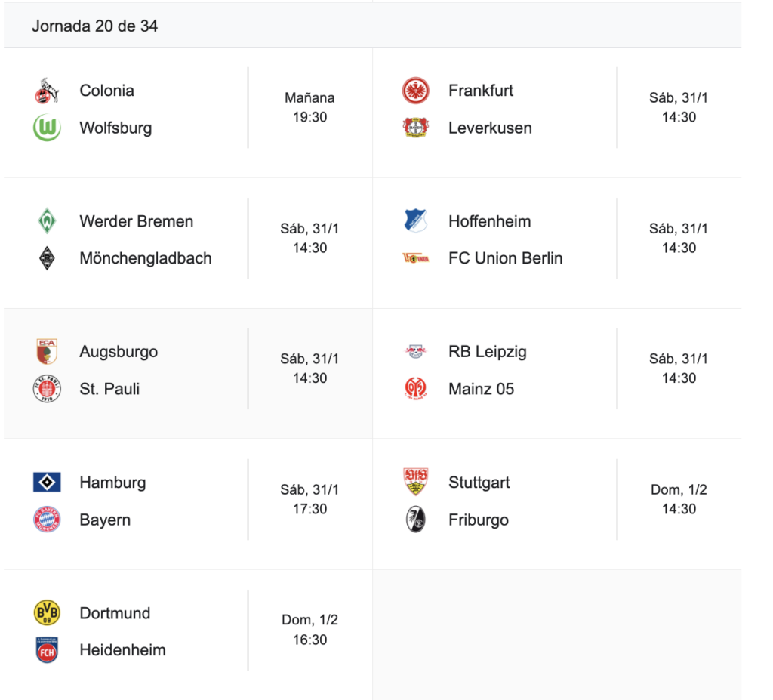Open the St. Pauli team name
Image resolution: width=773 pixels, height=700 pixels.
[109, 389]
